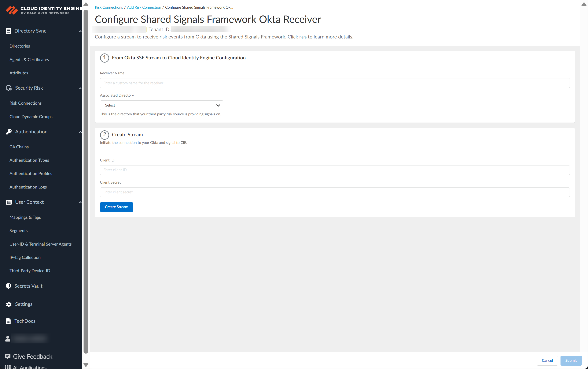
Task: Click the 'here' learn more link
Action: tap(303, 37)
